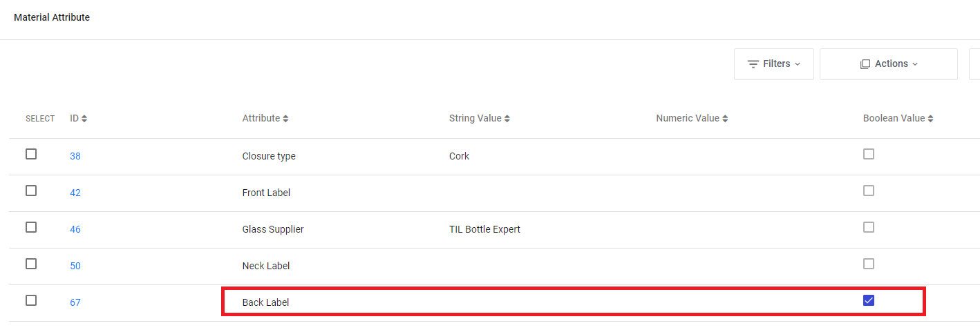Toggle the Closure type boolean checkbox
This screenshot has width=980, height=330.
[x=869, y=154]
